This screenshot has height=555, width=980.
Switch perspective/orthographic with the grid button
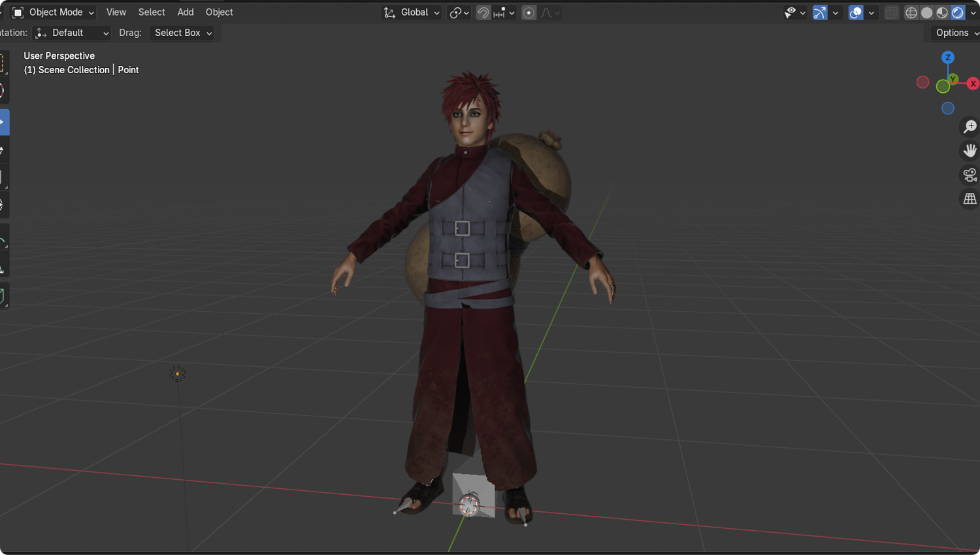(x=970, y=199)
